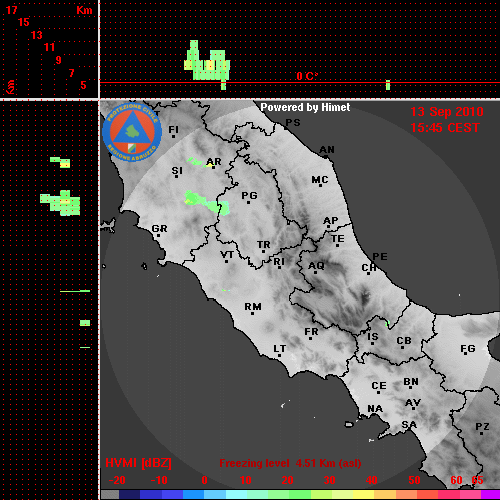Click the Powered by Himet text

(x=305, y=107)
